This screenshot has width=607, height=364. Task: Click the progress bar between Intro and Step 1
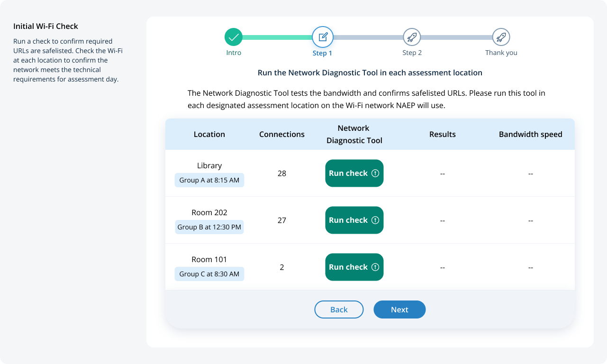[277, 37]
